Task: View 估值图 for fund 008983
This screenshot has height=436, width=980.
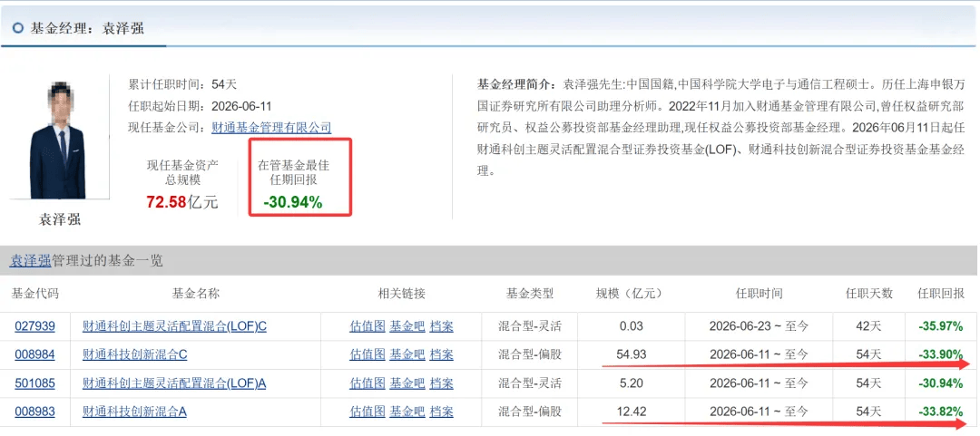Action: click(x=367, y=412)
